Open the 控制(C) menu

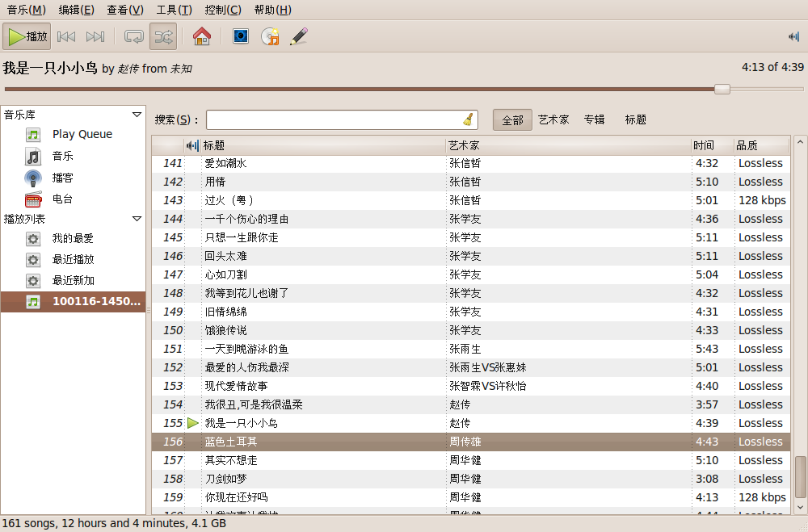coord(223,10)
